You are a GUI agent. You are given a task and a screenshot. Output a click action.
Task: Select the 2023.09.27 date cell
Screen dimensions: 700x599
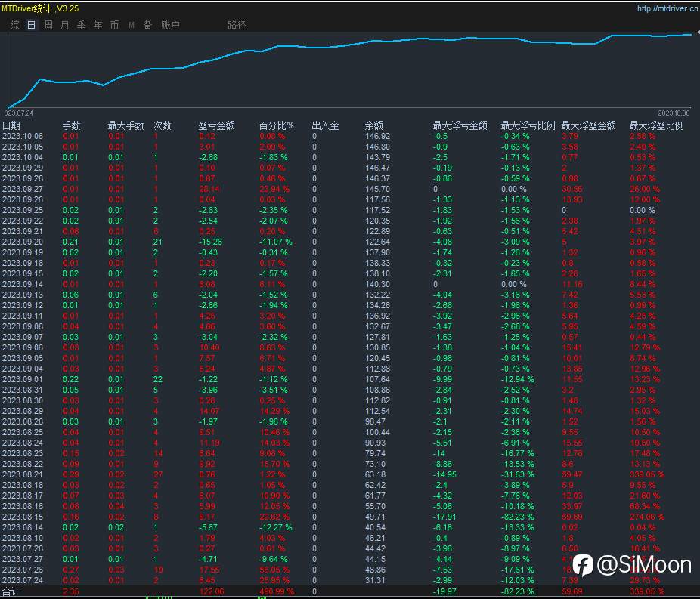point(23,189)
